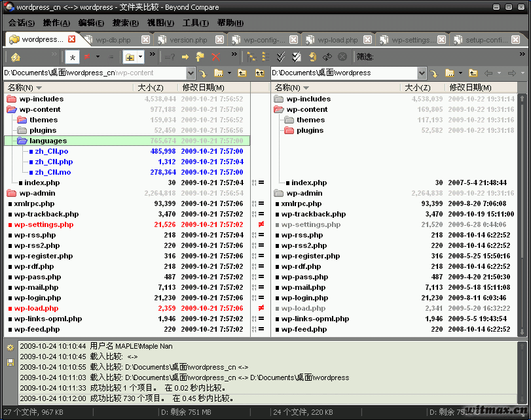Click the folder with up-arrow toolbar icon

(200, 57)
